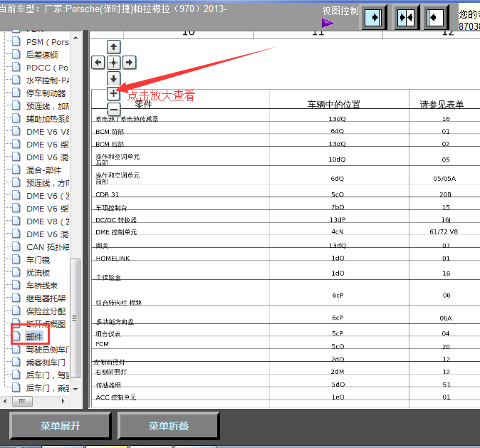Select 水平控制 tree entry

[x=48, y=80]
